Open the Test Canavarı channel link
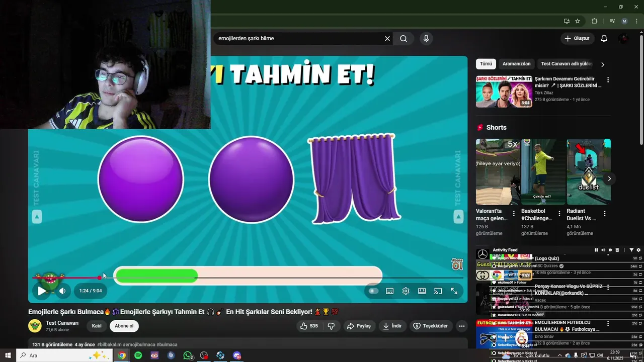The image size is (644, 362). coord(62,323)
